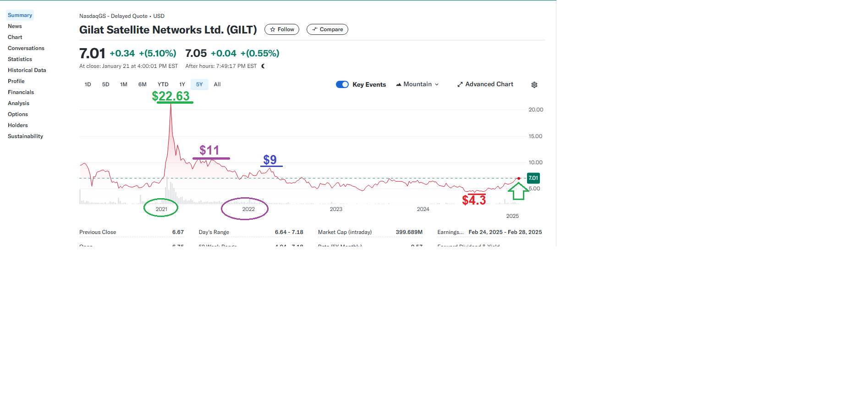Switch chart to 1M range
This screenshot has width=868, height=400.
pyautogui.click(x=124, y=84)
